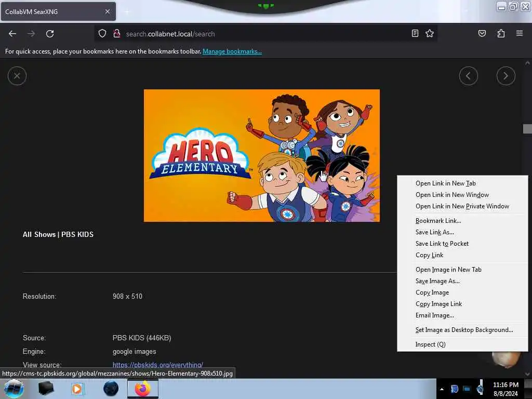The image size is (532, 399).
Task: Select Copy Image in context menu
Action: click(x=462, y=292)
